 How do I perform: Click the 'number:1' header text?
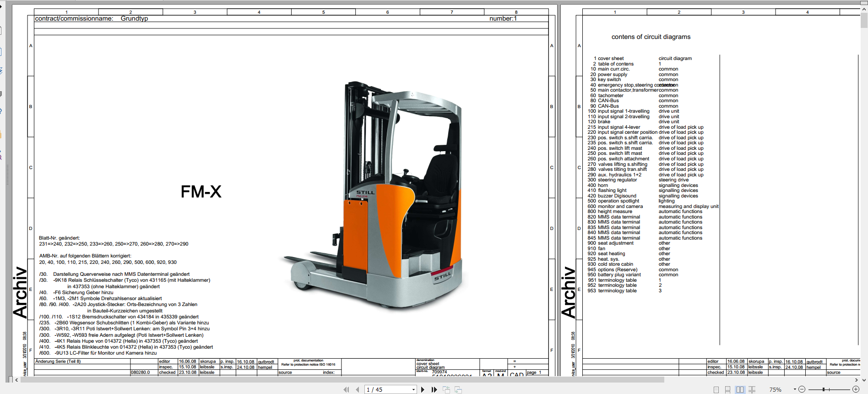[503, 19]
